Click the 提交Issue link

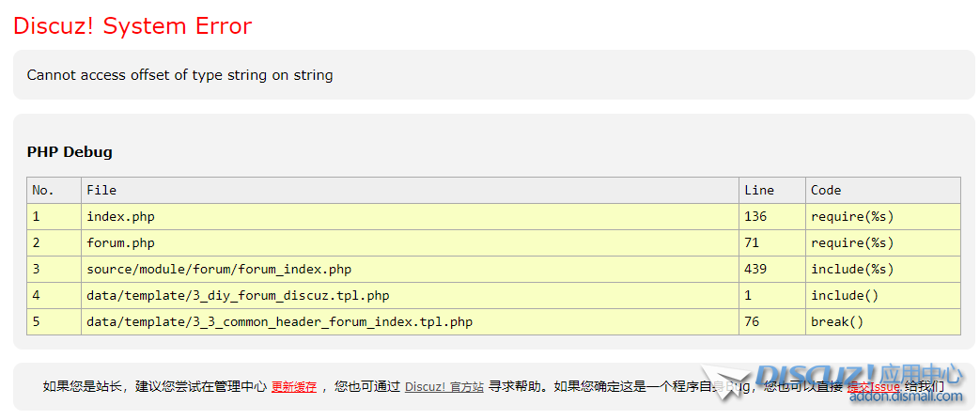(x=873, y=386)
